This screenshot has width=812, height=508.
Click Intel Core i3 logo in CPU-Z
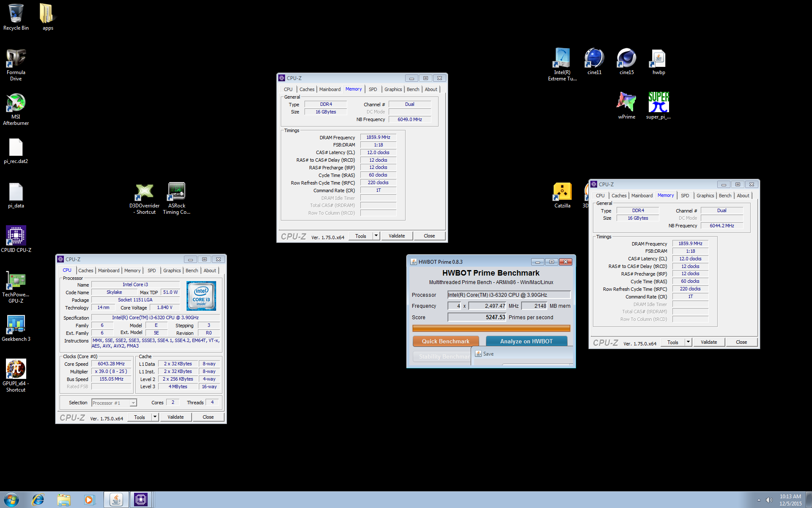(201, 296)
